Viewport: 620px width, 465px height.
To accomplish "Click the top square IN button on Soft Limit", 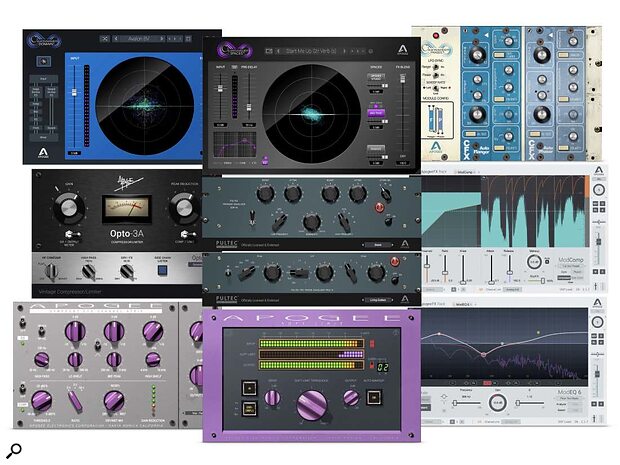I will [250, 389].
